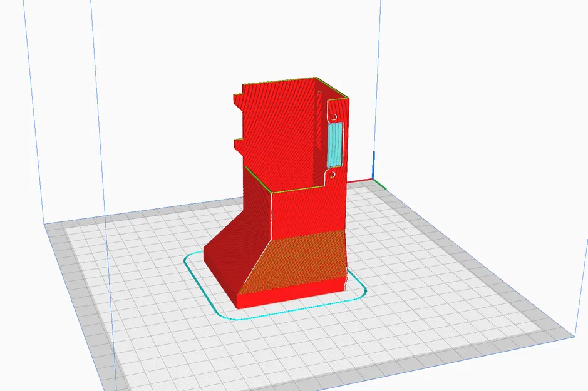588x391 pixels.
Task: Click the cyan rectangular inset on the model
Action: [335, 143]
